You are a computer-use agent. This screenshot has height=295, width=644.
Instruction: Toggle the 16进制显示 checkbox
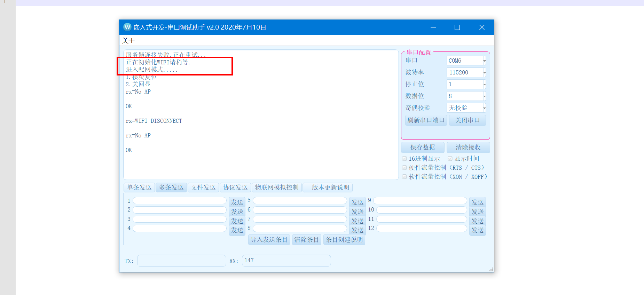point(405,159)
